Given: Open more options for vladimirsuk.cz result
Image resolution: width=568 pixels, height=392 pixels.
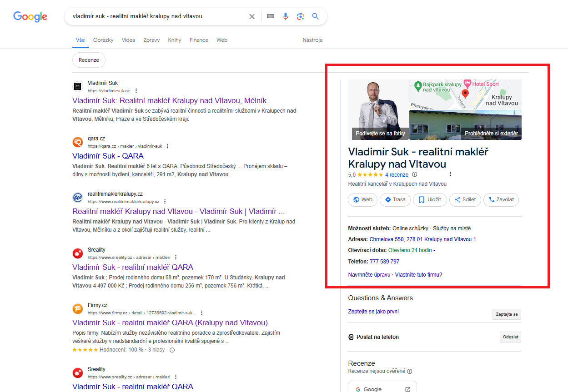Looking at the screenshot, I should click(x=136, y=91).
